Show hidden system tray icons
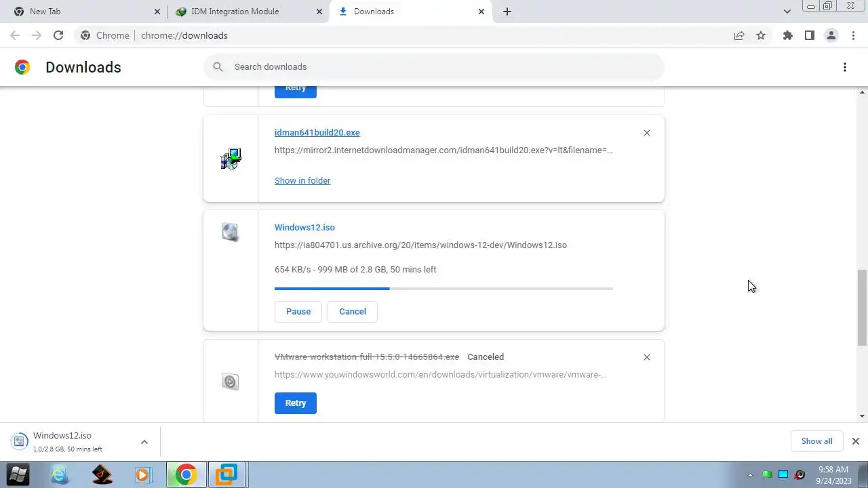This screenshot has height=488, width=868. [x=750, y=474]
